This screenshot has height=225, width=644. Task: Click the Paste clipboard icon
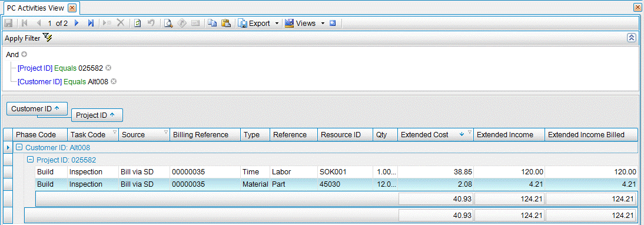coord(226,24)
